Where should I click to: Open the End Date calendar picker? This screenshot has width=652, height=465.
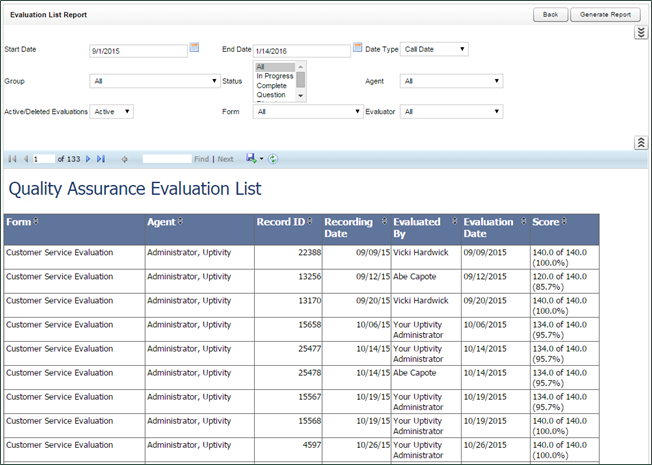[x=357, y=47]
